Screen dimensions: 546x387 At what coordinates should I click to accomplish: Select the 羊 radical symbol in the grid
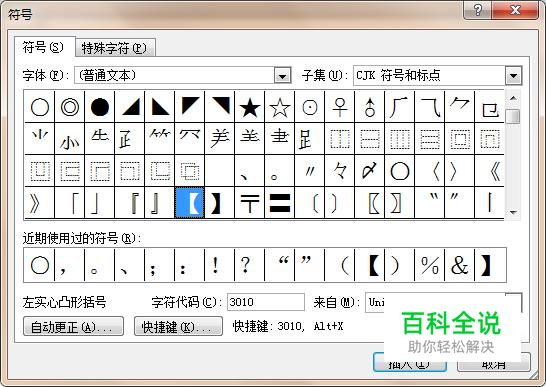(220, 139)
